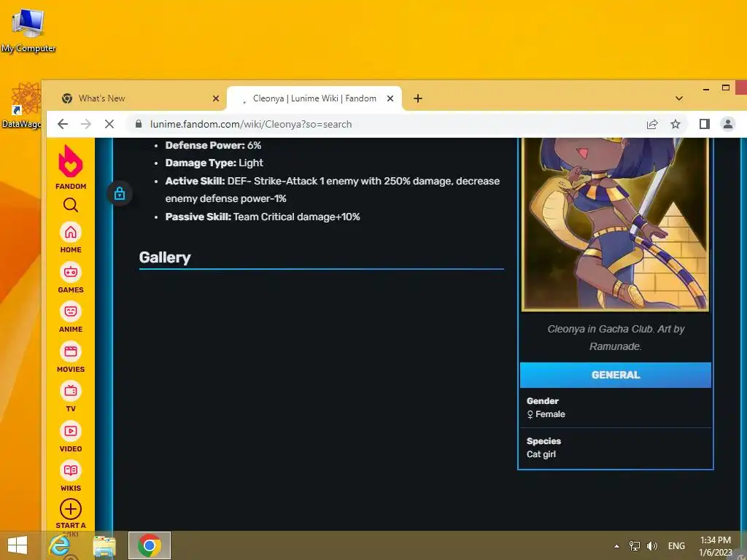Image resolution: width=747 pixels, height=560 pixels.
Task: Go back to previous page
Action: [63, 124]
